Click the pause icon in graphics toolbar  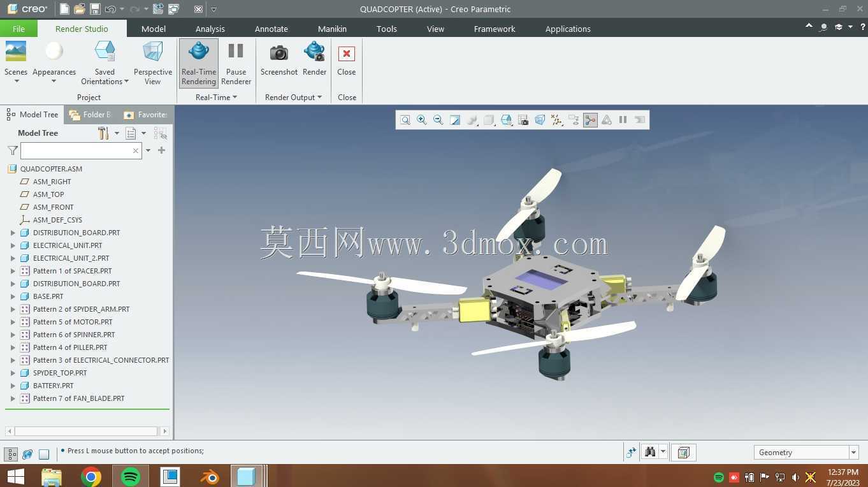pyautogui.click(x=623, y=120)
